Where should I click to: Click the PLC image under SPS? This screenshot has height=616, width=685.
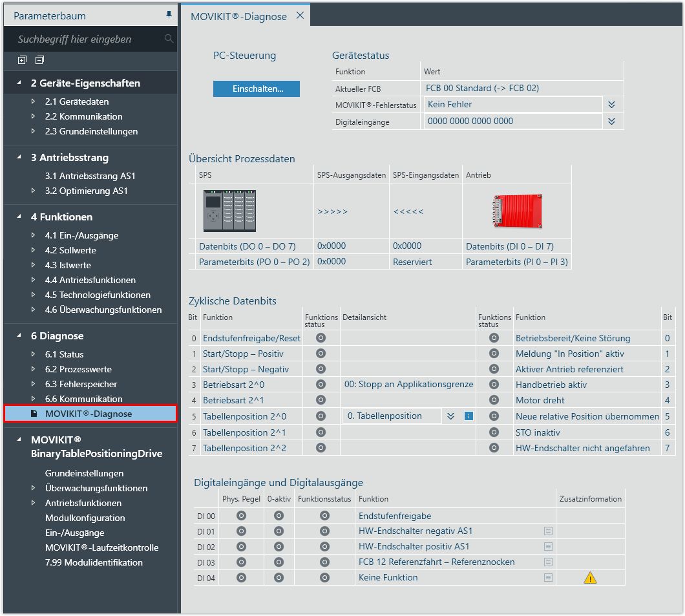tap(229, 211)
